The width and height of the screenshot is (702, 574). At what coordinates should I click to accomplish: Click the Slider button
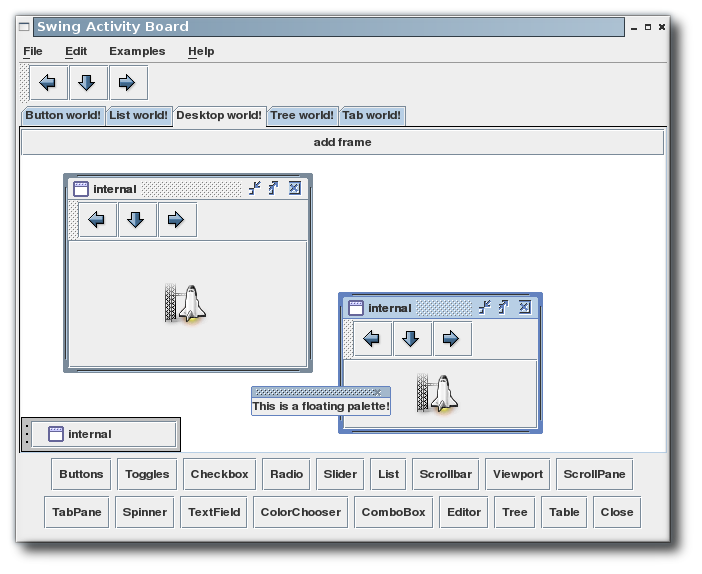click(x=340, y=474)
